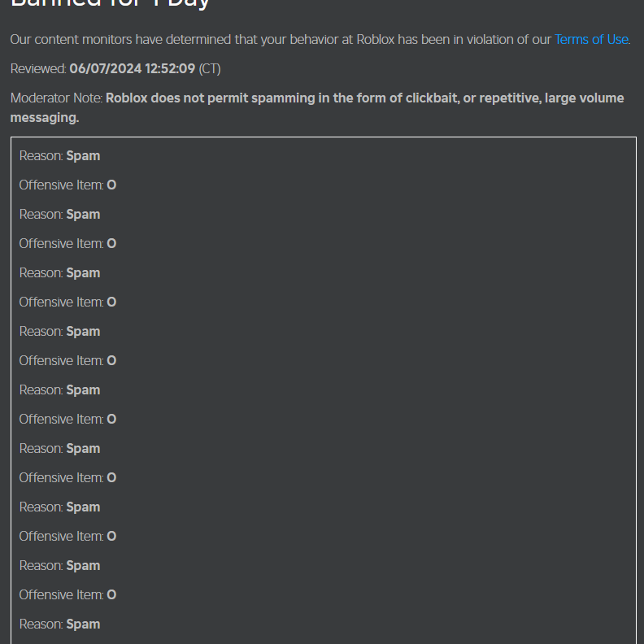644x644 pixels.
Task: Click the last visible Reason: Spam entry
Action: 59,624
